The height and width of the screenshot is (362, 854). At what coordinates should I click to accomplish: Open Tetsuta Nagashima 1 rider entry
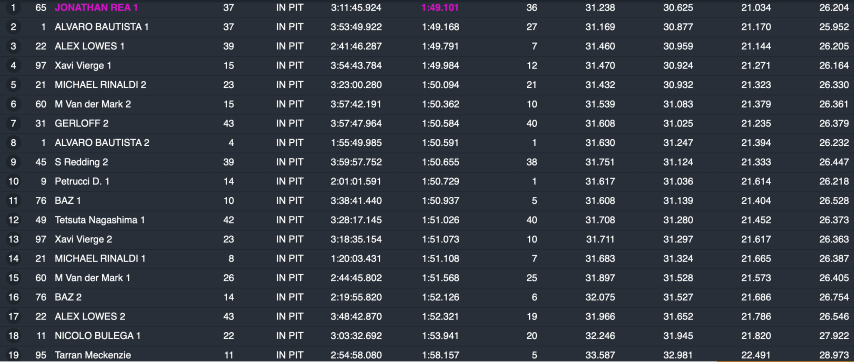point(100,220)
